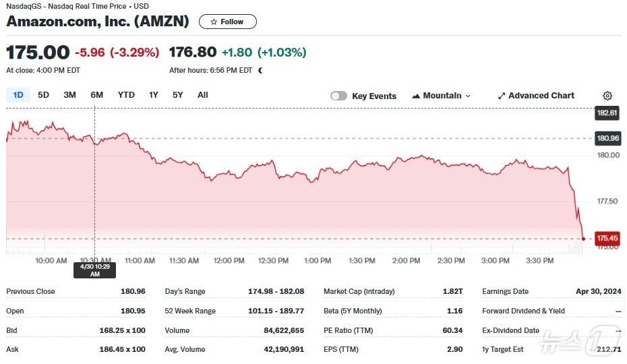Select the 3M range tab
Viewport: 627px width, 364px height.
[x=69, y=95]
